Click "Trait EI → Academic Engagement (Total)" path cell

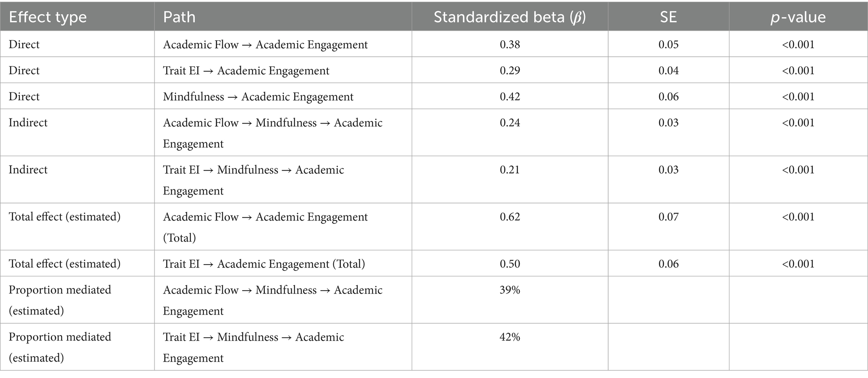(264, 264)
